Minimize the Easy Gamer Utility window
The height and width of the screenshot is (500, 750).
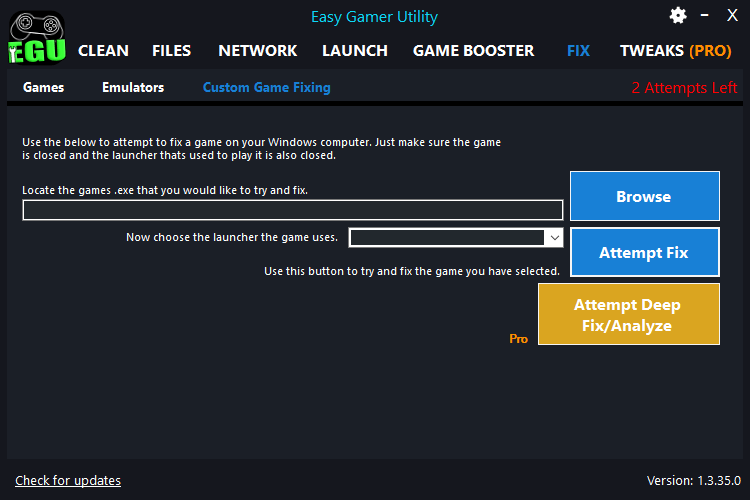tap(705, 15)
